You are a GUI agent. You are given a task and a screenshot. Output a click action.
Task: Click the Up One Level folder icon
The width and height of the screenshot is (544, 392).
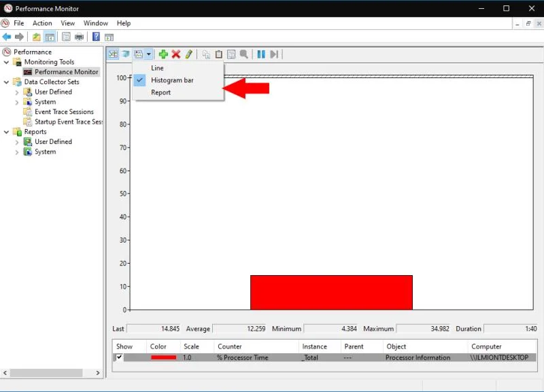[x=37, y=37]
